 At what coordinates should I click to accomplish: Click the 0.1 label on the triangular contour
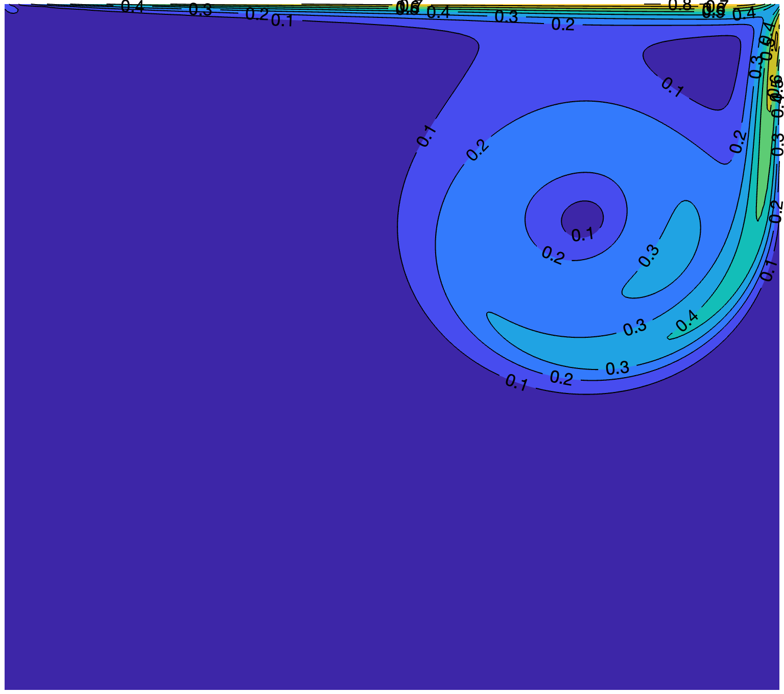(672, 87)
